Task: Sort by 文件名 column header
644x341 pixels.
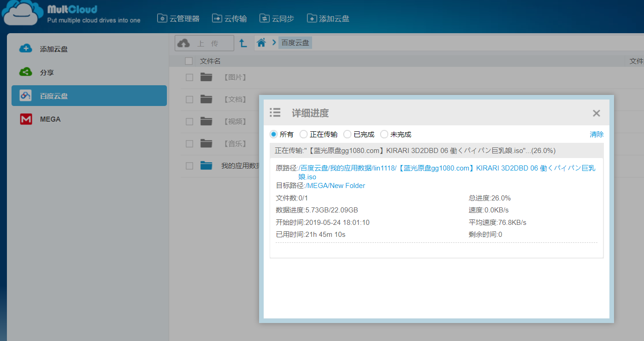Action: coord(210,61)
